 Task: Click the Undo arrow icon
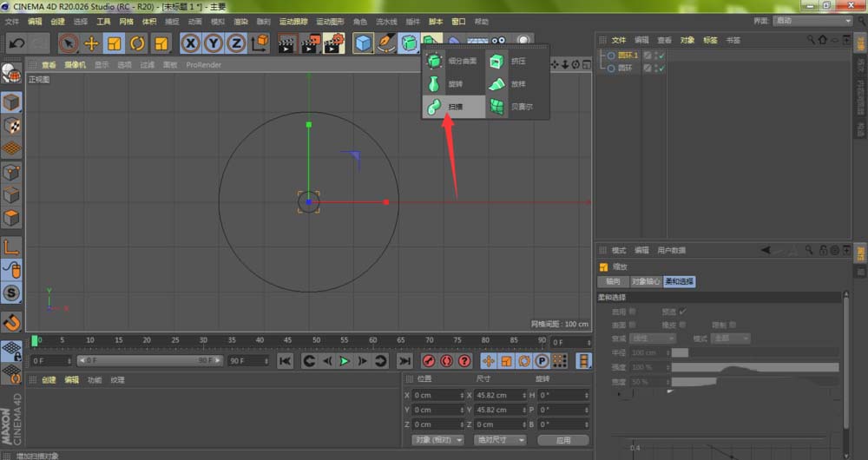tap(16, 43)
